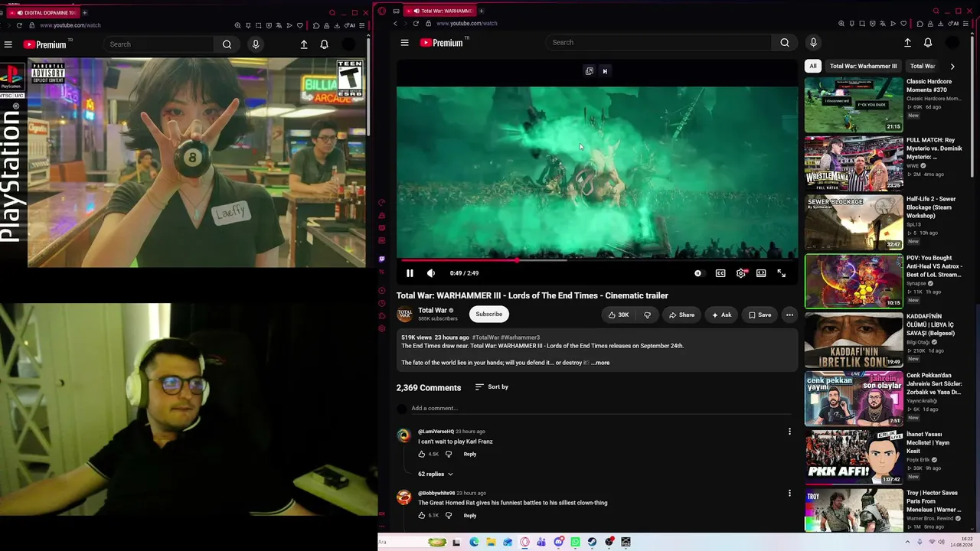Open the Rey Mysterio full match thumbnail
Viewport: 980px width, 551px height.
click(854, 163)
